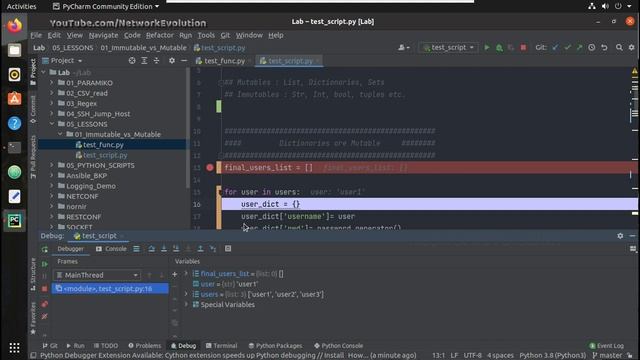This screenshot has height=360, width=640.
Task: Click Git update project blue arrow
Action: point(555,48)
